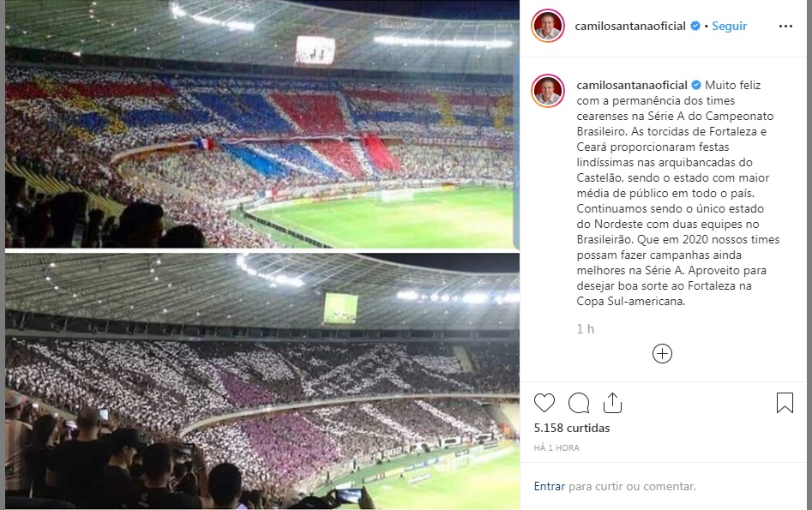Share the post with the share icon
This screenshot has width=812, height=510.
tap(612, 403)
